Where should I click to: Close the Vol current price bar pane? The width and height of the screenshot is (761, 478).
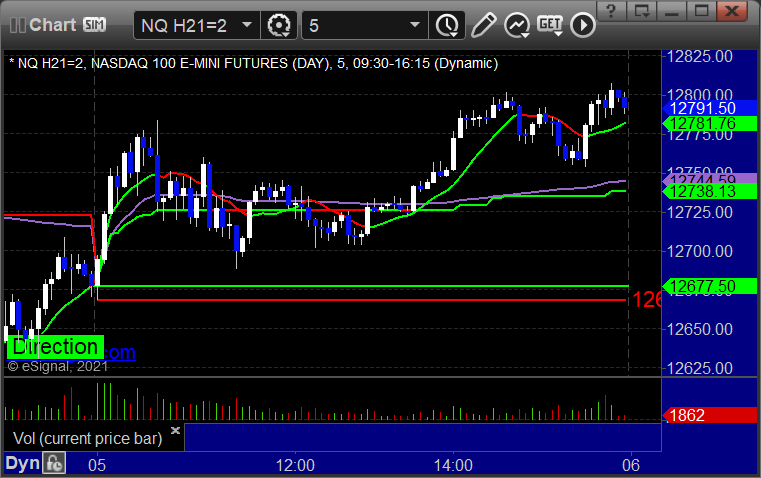tap(176, 430)
